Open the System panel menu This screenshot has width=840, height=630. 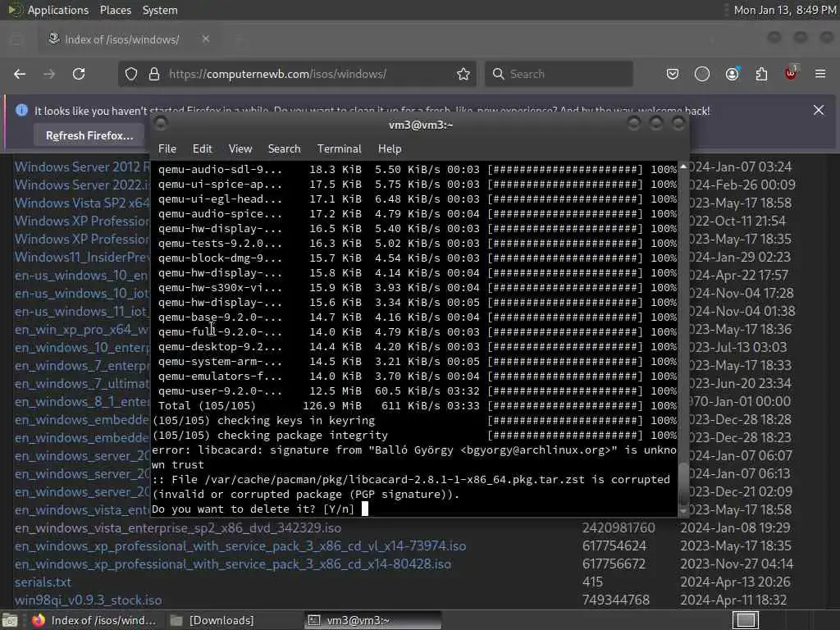click(160, 10)
